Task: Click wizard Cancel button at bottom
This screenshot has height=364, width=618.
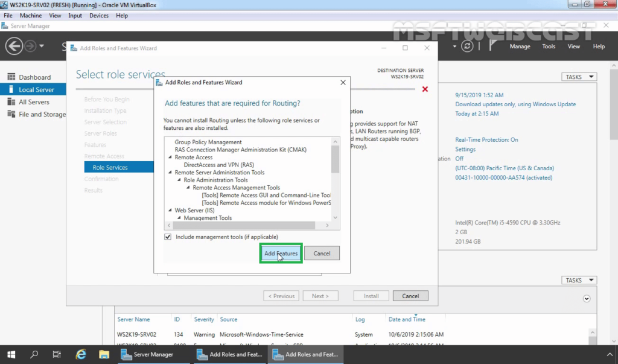Action: [x=410, y=296]
